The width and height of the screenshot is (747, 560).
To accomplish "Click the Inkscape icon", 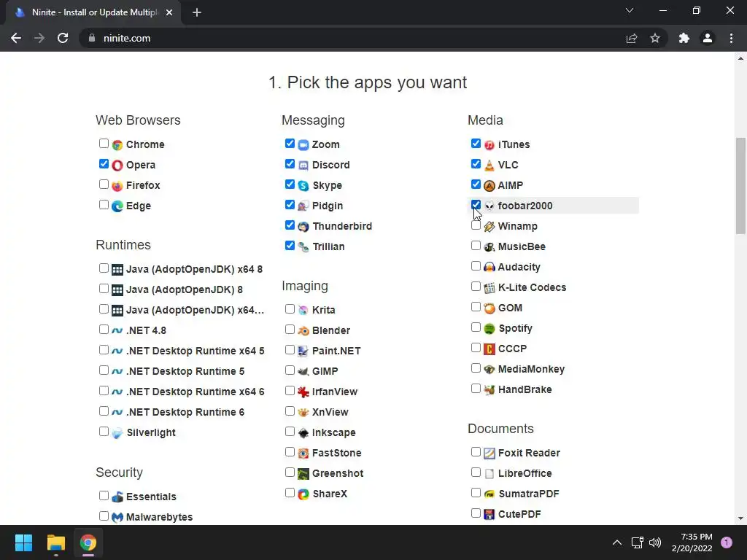I will pos(303,433).
